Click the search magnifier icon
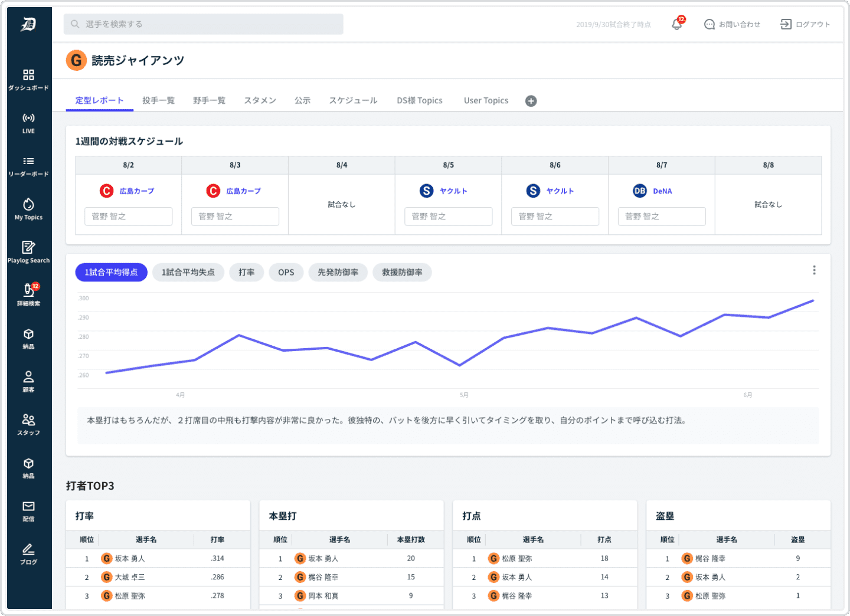 pos(75,24)
